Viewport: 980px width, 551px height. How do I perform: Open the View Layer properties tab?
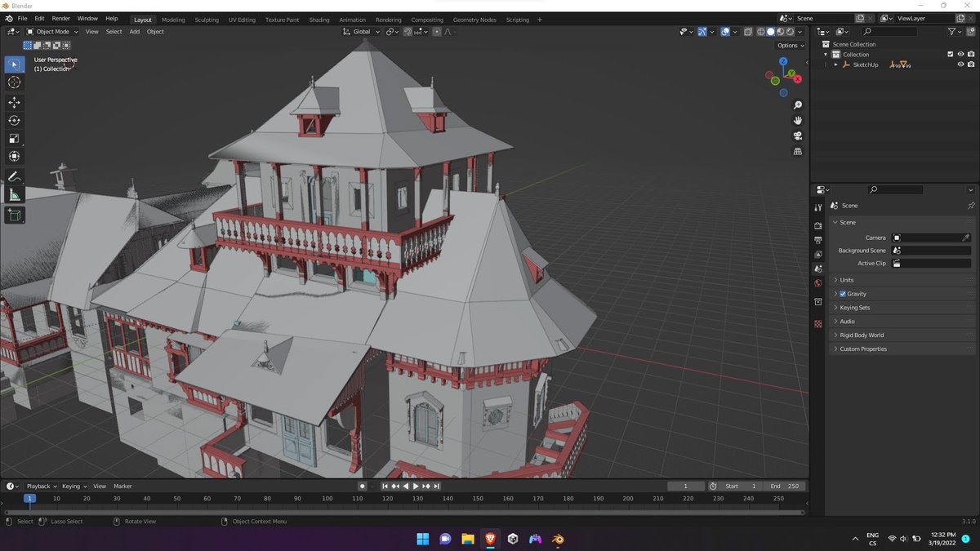click(x=818, y=254)
